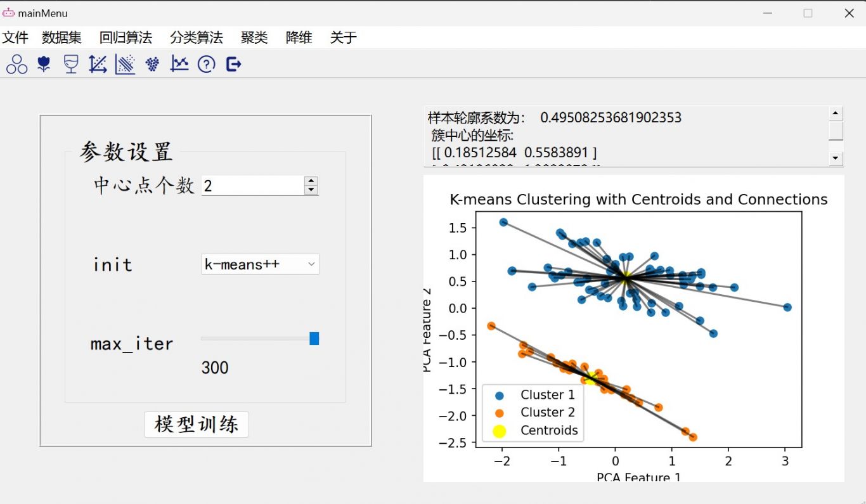Click the output text scrollbar up arrow
The width and height of the screenshot is (866, 504).
(836, 113)
